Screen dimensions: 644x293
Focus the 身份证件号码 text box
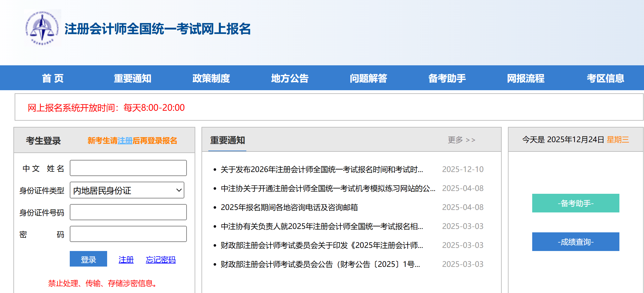(x=128, y=212)
